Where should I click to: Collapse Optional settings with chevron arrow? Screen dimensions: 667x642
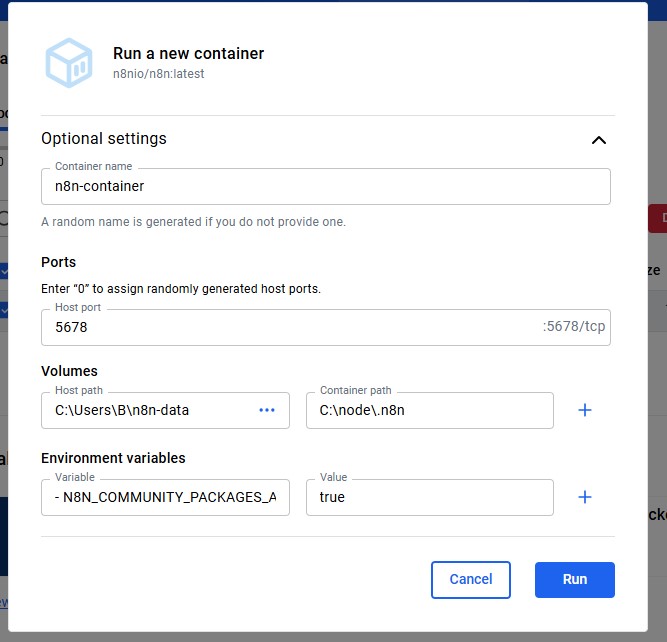point(598,140)
